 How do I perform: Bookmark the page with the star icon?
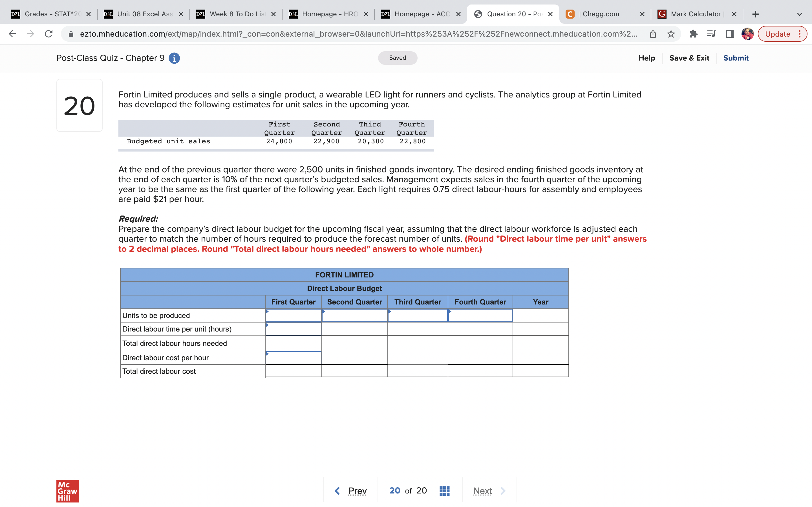click(x=670, y=34)
